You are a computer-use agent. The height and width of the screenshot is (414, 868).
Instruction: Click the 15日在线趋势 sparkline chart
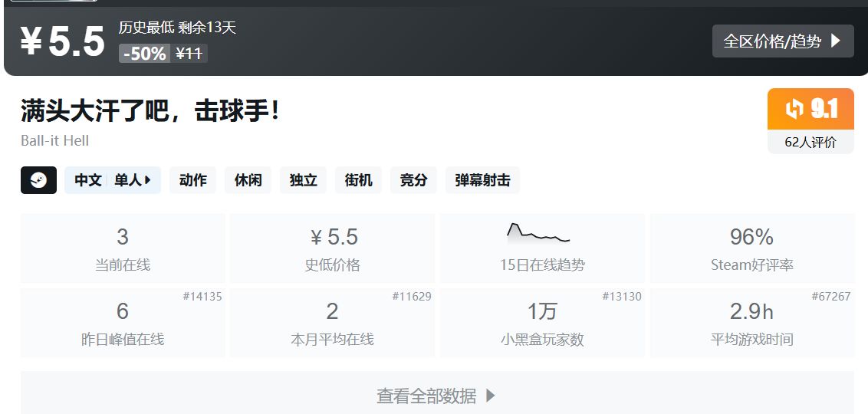538,233
